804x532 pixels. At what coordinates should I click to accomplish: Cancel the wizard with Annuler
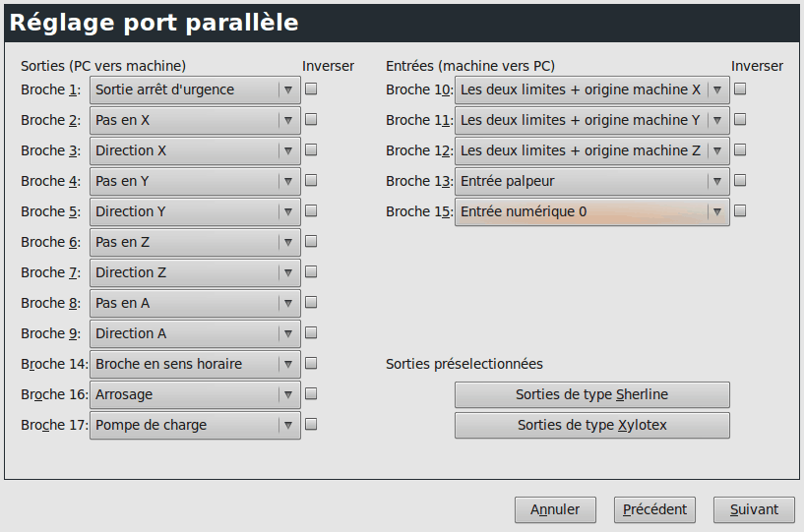coord(555,509)
